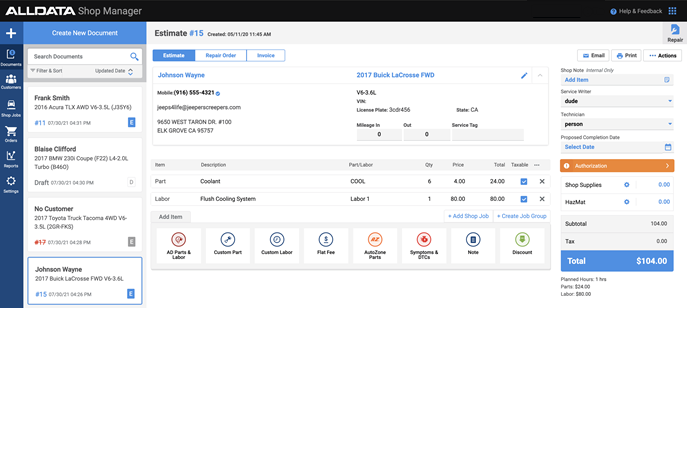Collapse the customer vehicle panel

540,75
